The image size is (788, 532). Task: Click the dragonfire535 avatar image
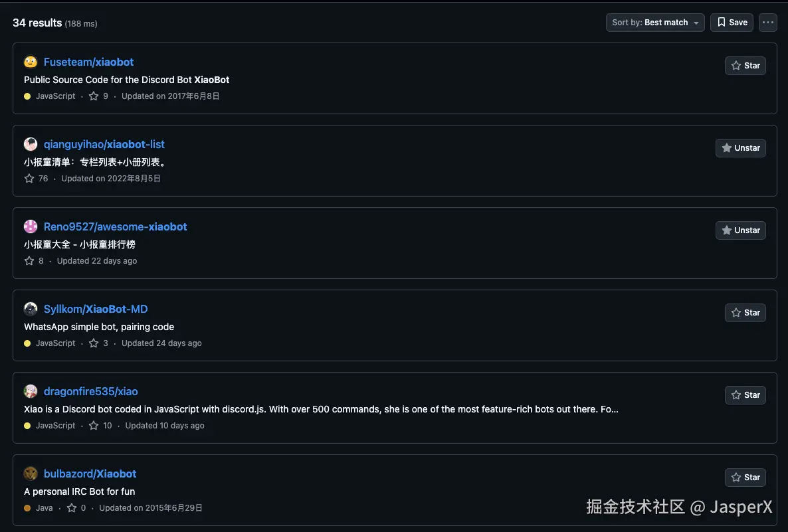click(31, 391)
